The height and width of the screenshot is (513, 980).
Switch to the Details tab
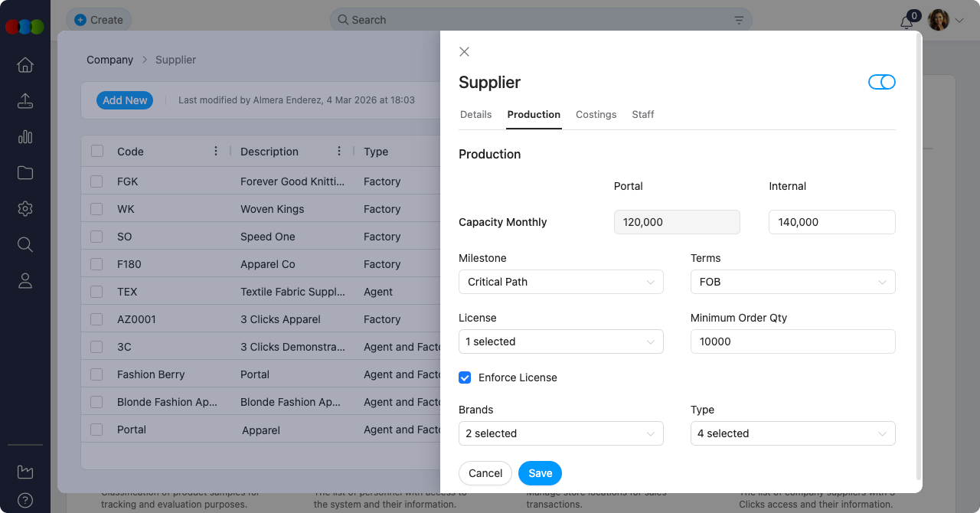pos(475,114)
